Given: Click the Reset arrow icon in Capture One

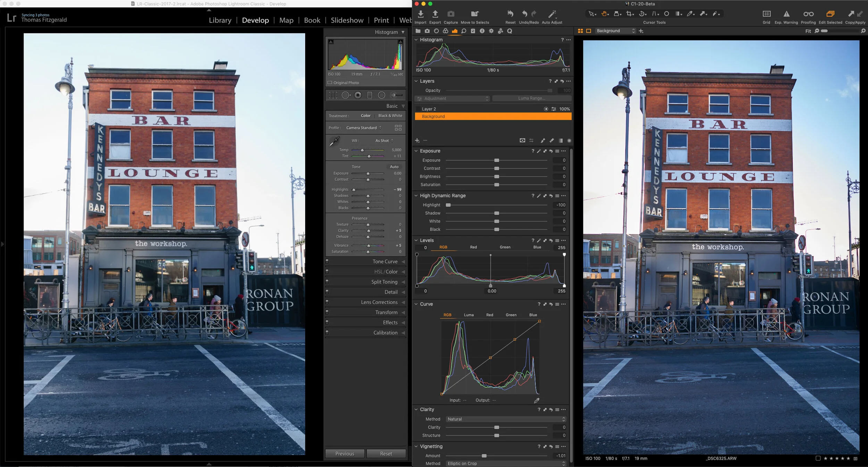Looking at the screenshot, I should [510, 14].
